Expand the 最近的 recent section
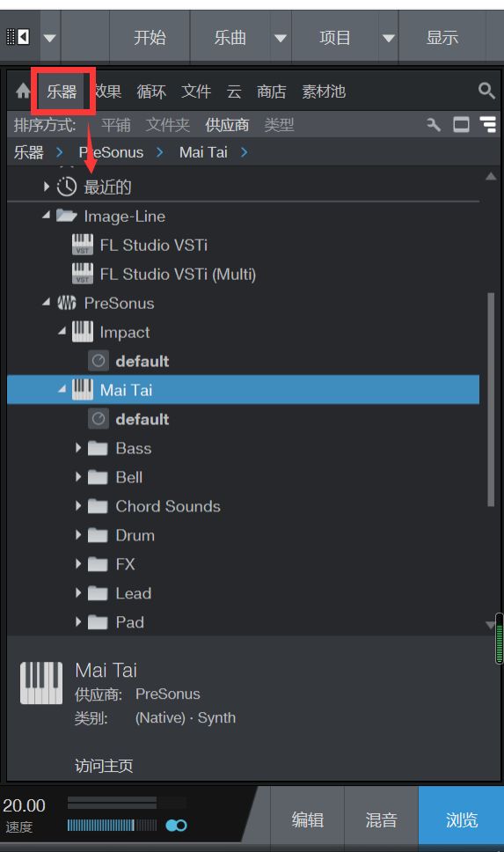The height and width of the screenshot is (852, 504). [x=47, y=187]
